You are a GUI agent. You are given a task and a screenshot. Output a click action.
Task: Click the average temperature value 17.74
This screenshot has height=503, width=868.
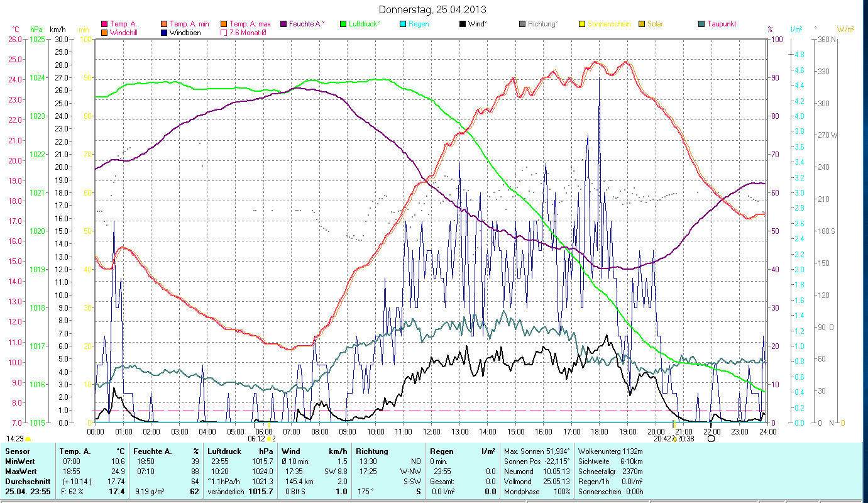117,481
